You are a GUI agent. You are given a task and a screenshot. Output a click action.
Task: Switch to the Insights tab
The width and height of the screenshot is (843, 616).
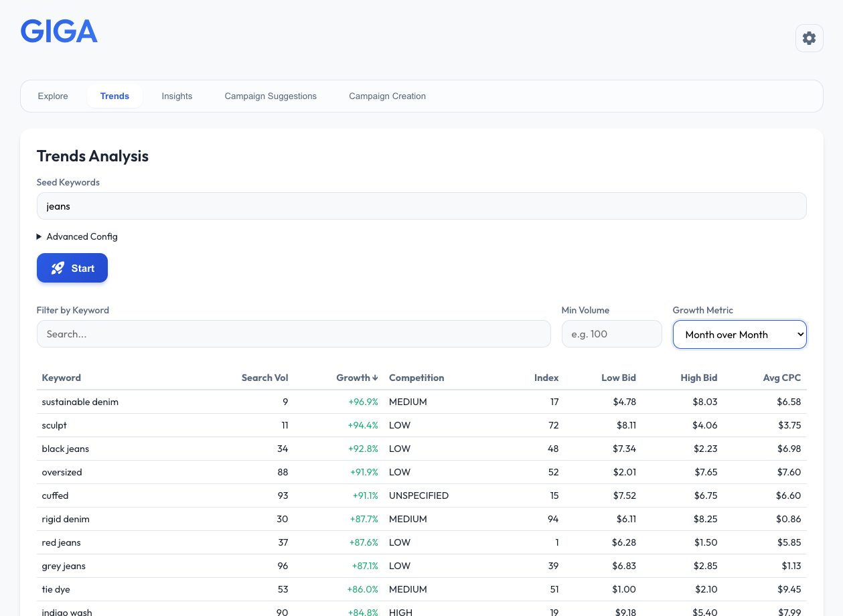click(x=177, y=96)
